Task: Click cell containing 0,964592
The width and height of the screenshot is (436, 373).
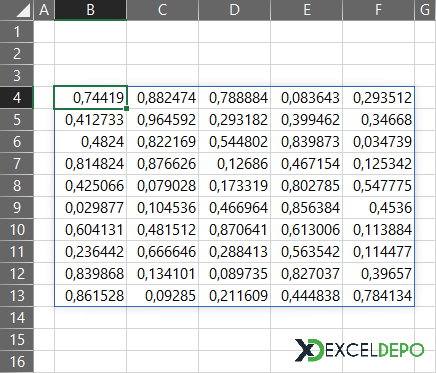Action: tap(162, 120)
